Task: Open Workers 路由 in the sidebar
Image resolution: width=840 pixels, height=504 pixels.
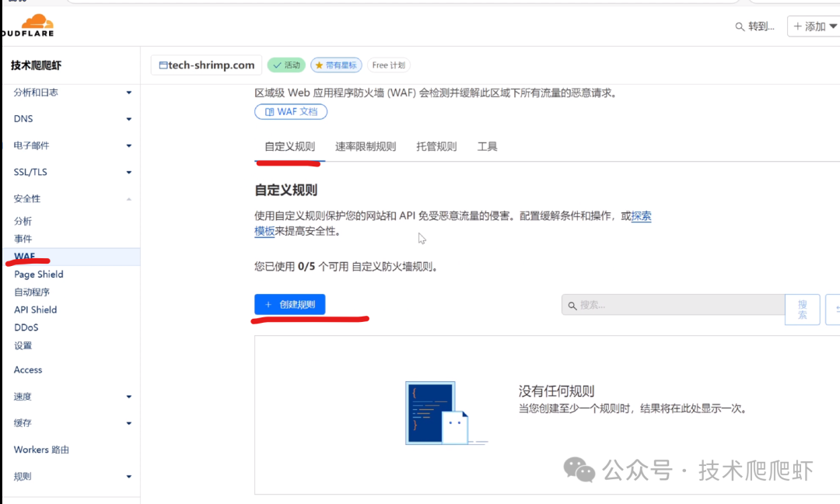Action: [41, 450]
